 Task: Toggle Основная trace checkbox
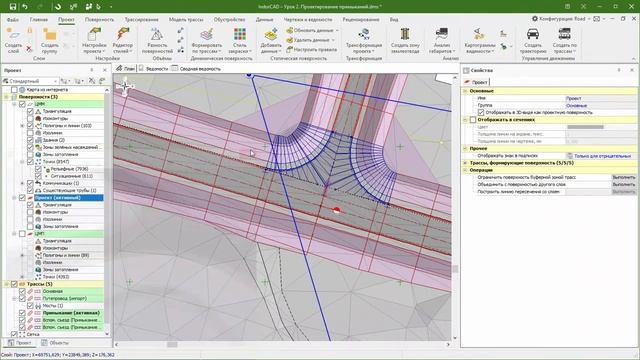[22, 291]
